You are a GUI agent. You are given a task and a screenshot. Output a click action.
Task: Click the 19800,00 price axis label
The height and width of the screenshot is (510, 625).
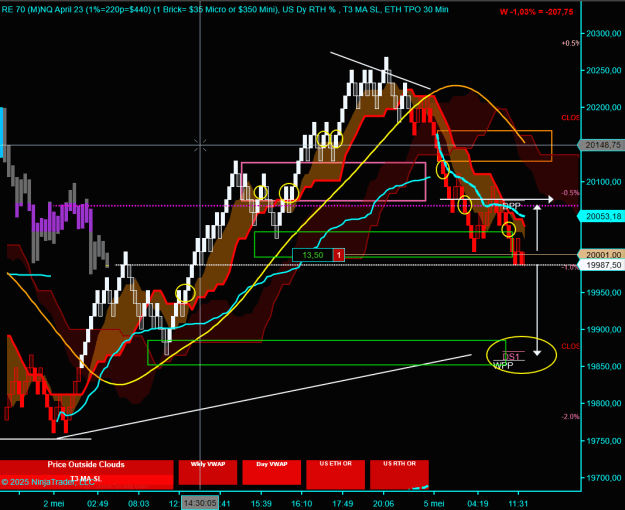coord(603,404)
